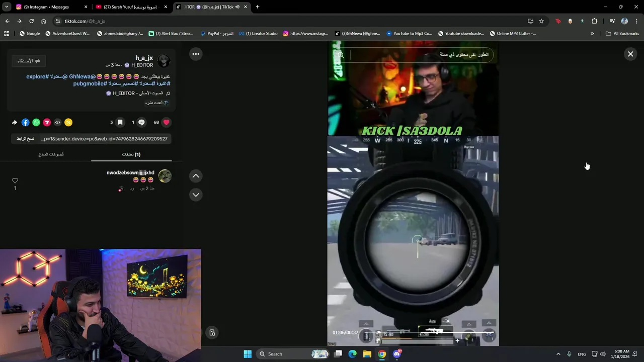Viewport: 644px width, 362px height.
Task: Open h_a_jx profile avatar
Action: pyautogui.click(x=164, y=61)
